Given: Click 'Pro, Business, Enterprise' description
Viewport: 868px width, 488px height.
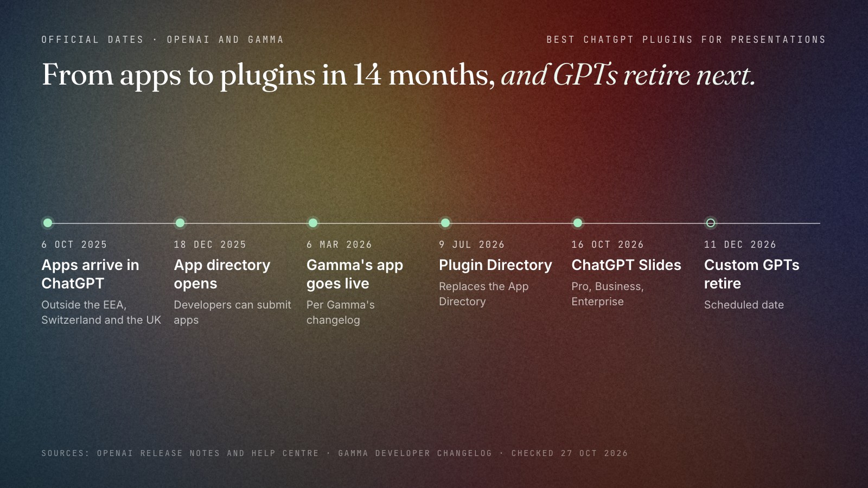Looking at the screenshot, I should point(608,294).
